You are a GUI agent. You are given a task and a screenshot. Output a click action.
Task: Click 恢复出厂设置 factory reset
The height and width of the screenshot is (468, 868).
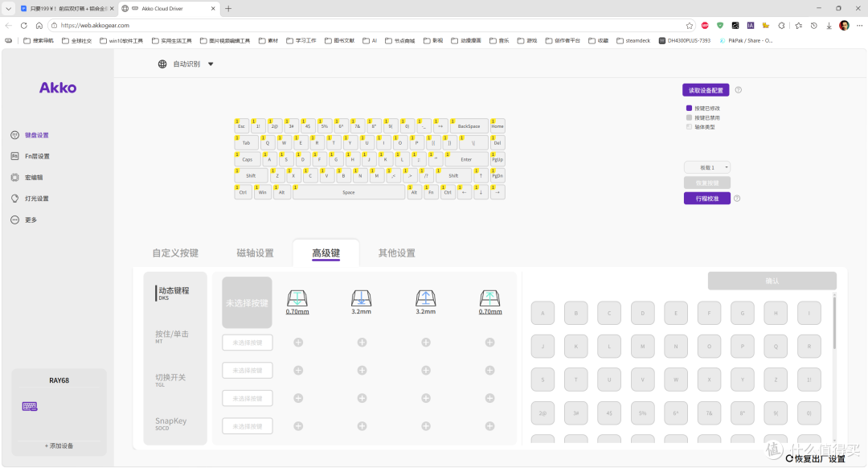click(x=816, y=458)
